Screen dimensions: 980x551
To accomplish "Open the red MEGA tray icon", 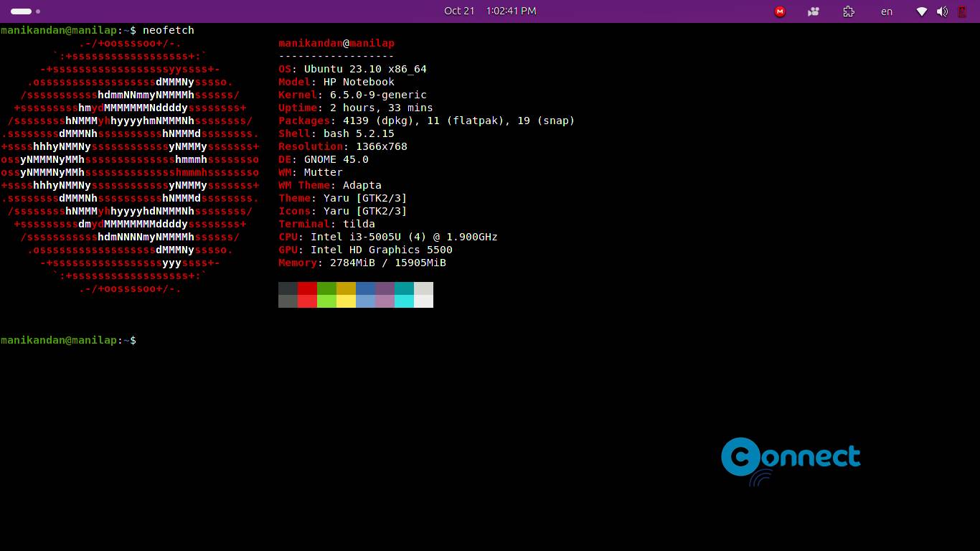I will [780, 11].
